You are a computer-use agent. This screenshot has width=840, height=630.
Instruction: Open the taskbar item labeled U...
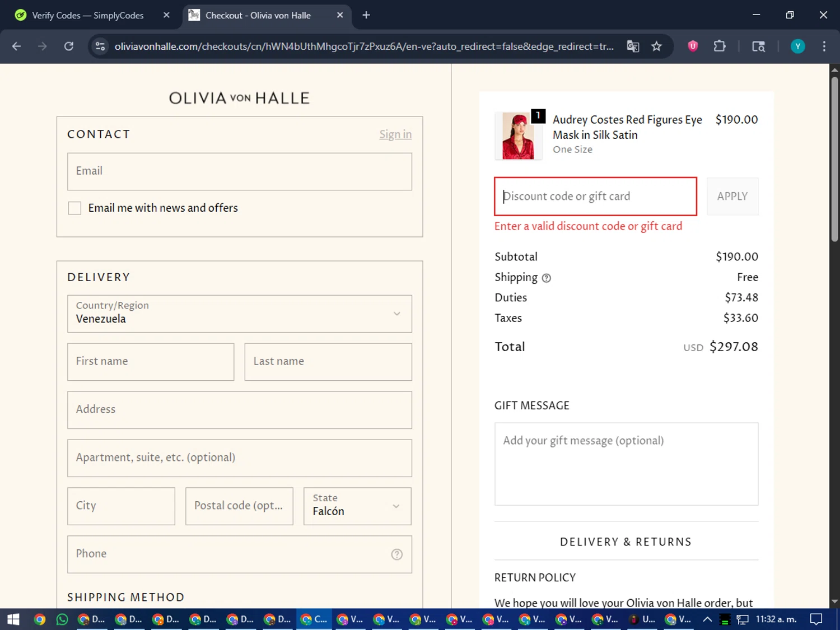pos(642,619)
